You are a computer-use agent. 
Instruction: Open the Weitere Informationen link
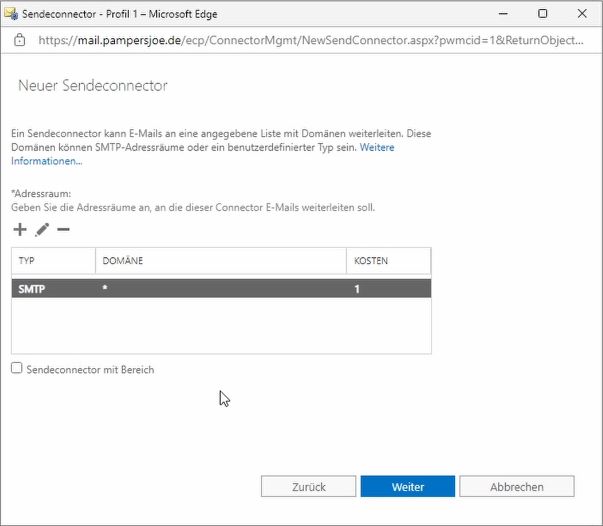point(203,154)
